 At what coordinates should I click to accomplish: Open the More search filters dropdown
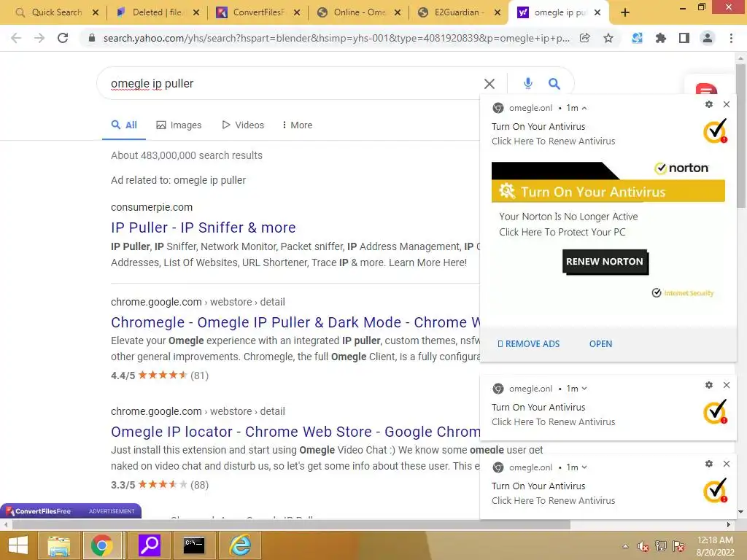(x=298, y=125)
